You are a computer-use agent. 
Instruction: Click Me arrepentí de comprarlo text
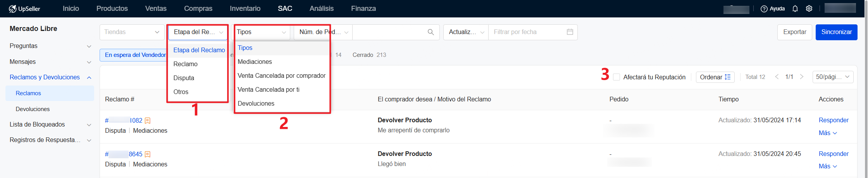click(x=413, y=130)
